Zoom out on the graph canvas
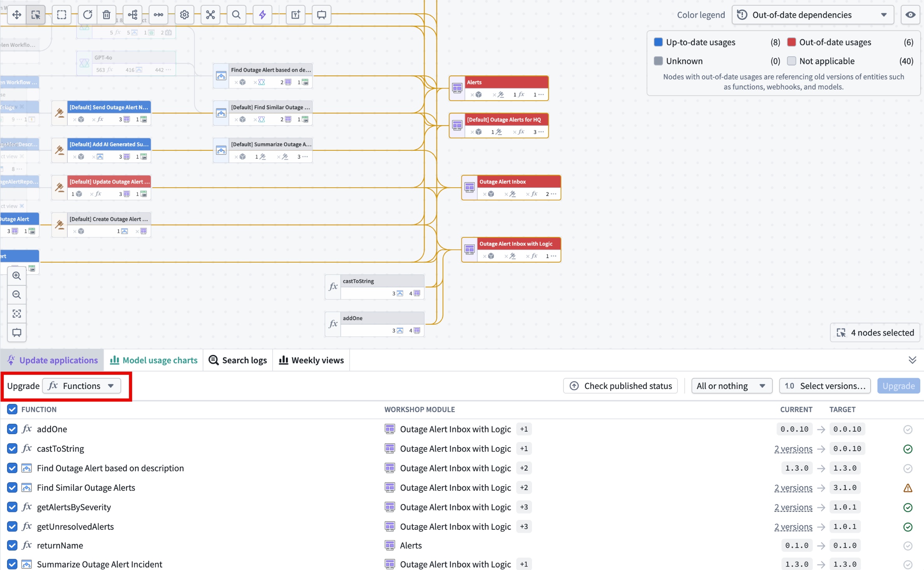924x570 pixels. (17, 295)
